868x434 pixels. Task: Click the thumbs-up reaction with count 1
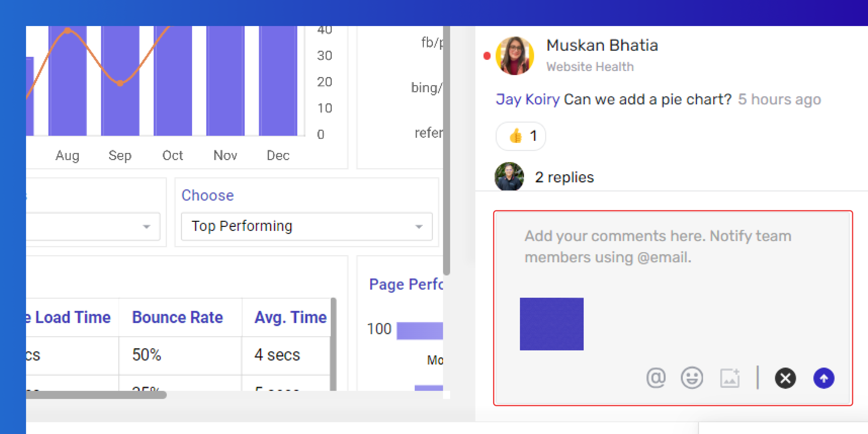point(521,136)
